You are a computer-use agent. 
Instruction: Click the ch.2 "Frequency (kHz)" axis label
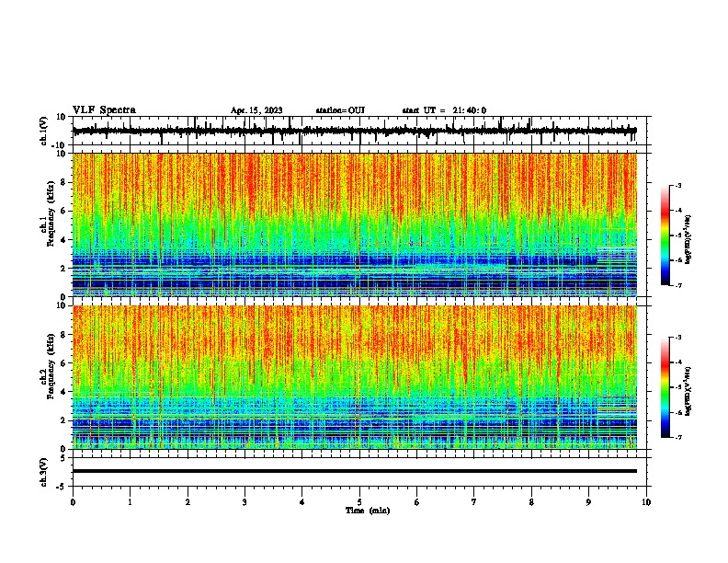click(51, 366)
